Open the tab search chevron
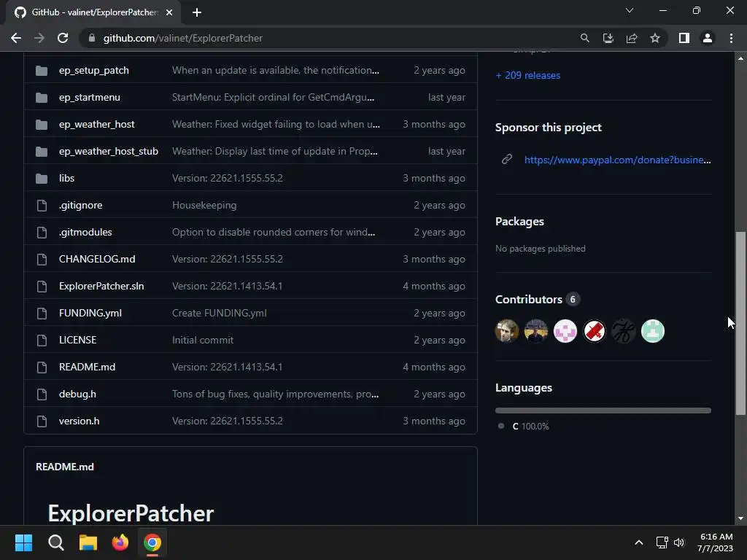 point(630,10)
